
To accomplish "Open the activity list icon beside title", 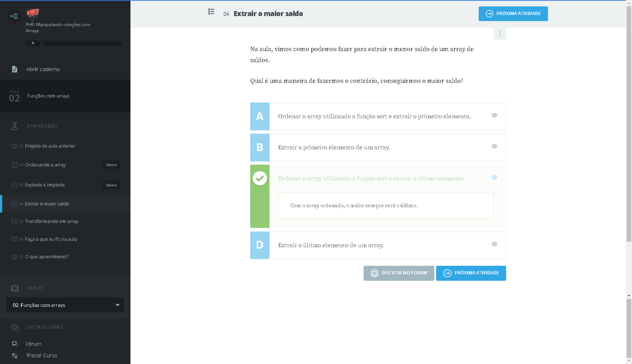I will point(211,12).
